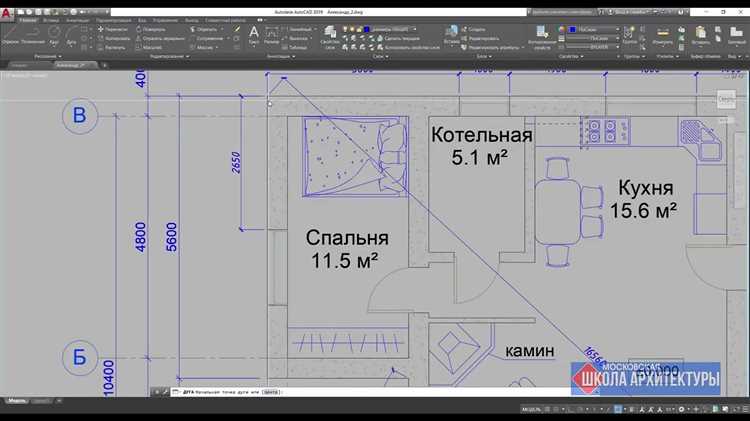
Task: Click the search field in title bar
Action: [x=562, y=11]
